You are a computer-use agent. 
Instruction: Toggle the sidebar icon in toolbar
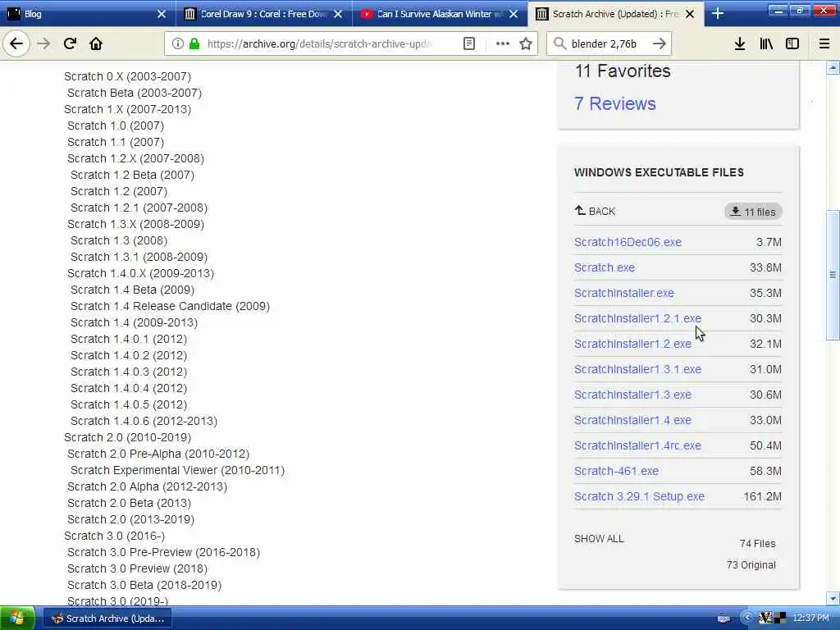[x=792, y=44]
